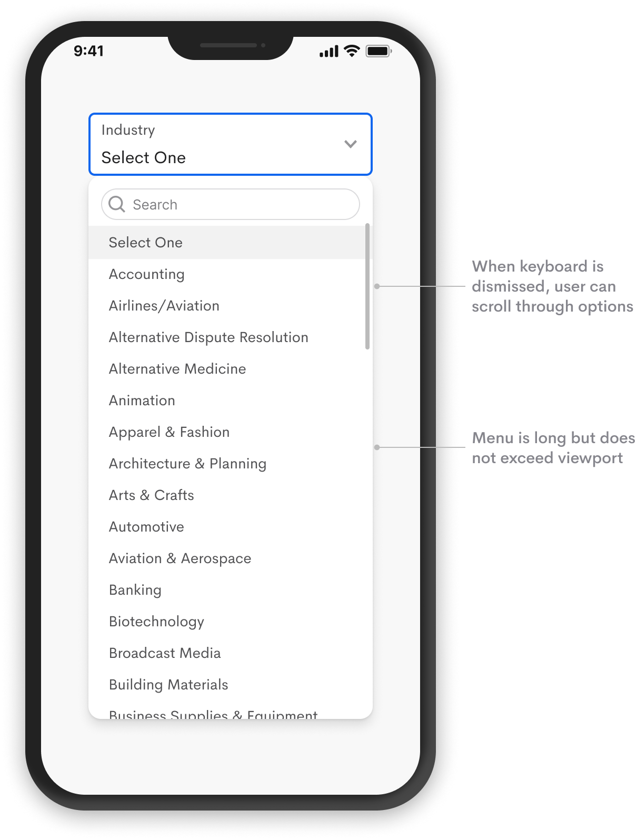Click the magnifying glass search icon

(x=116, y=204)
